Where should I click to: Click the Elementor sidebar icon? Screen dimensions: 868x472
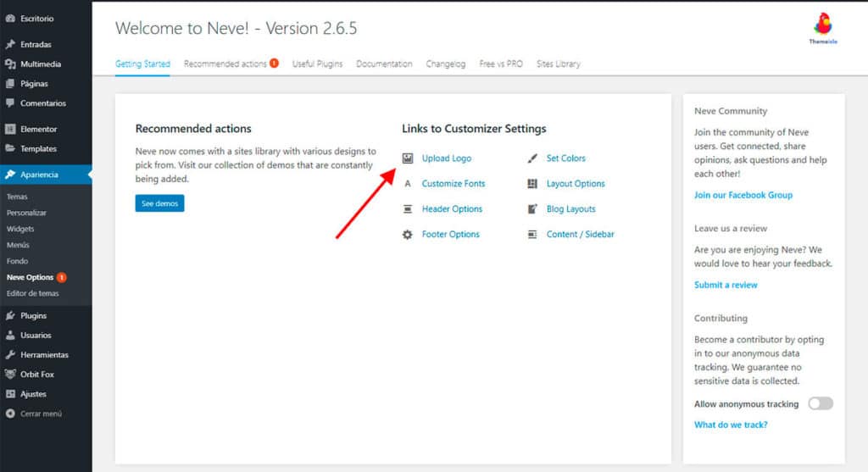pyautogui.click(x=10, y=129)
